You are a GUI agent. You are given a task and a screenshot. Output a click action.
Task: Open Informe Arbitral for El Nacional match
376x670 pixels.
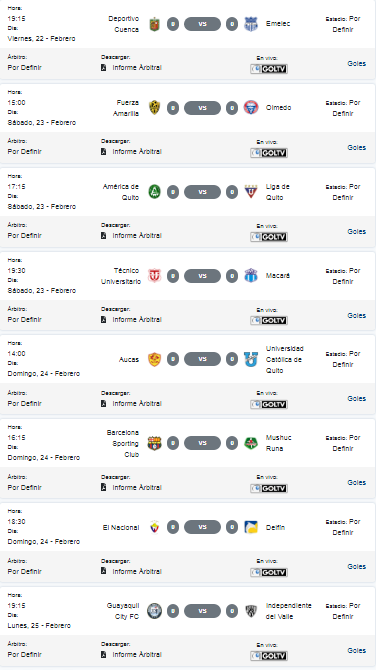(137, 571)
